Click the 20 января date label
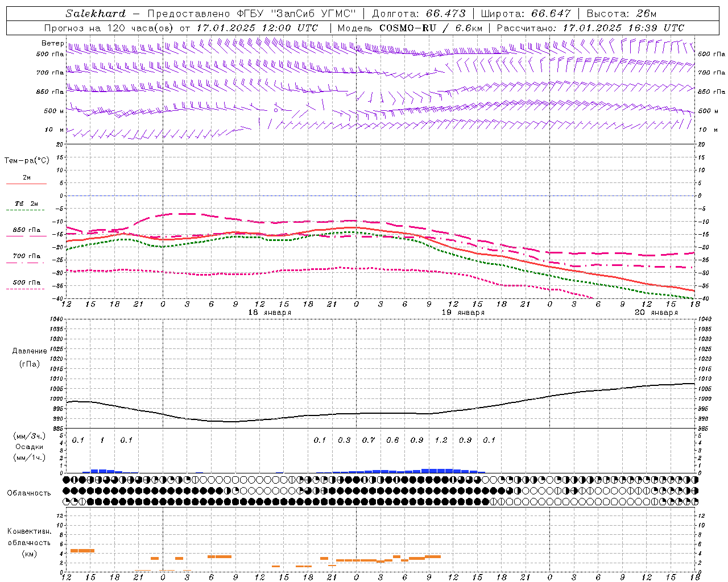This screenshot has height=582, width=728. point(656,313)
